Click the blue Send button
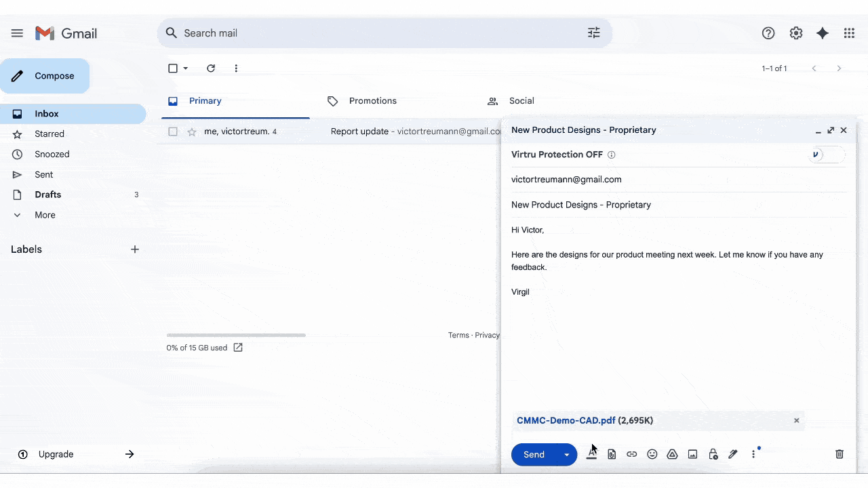This screenshot has height=488, width=868. tap(534, 454)
